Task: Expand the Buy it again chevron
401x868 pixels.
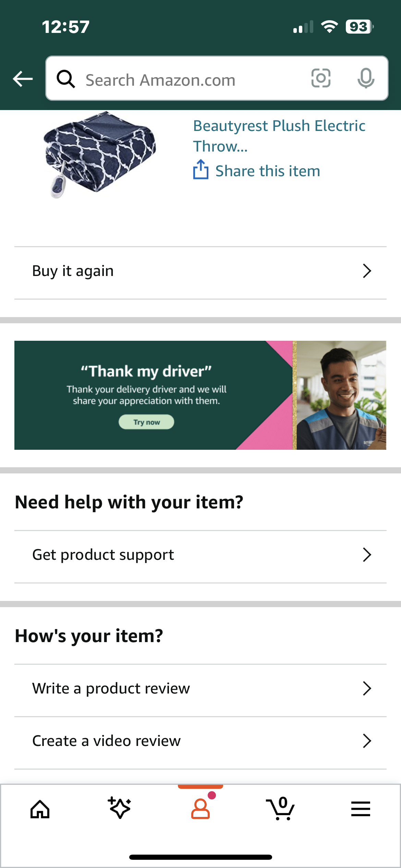Action: click(367, 271)
